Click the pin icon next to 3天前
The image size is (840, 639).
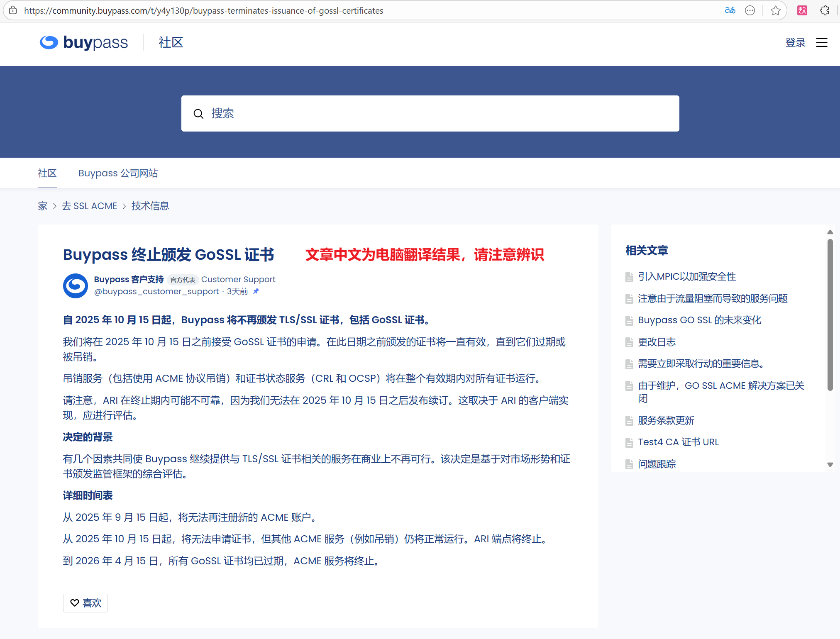(256, 291)
